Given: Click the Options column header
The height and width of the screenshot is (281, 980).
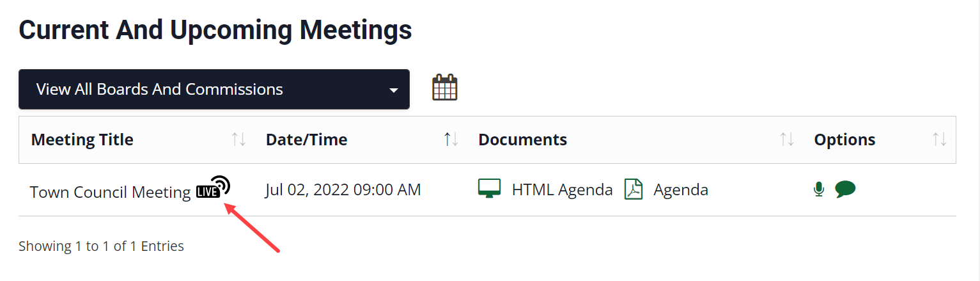Looking at the screenshot, I should coord(844,140).
